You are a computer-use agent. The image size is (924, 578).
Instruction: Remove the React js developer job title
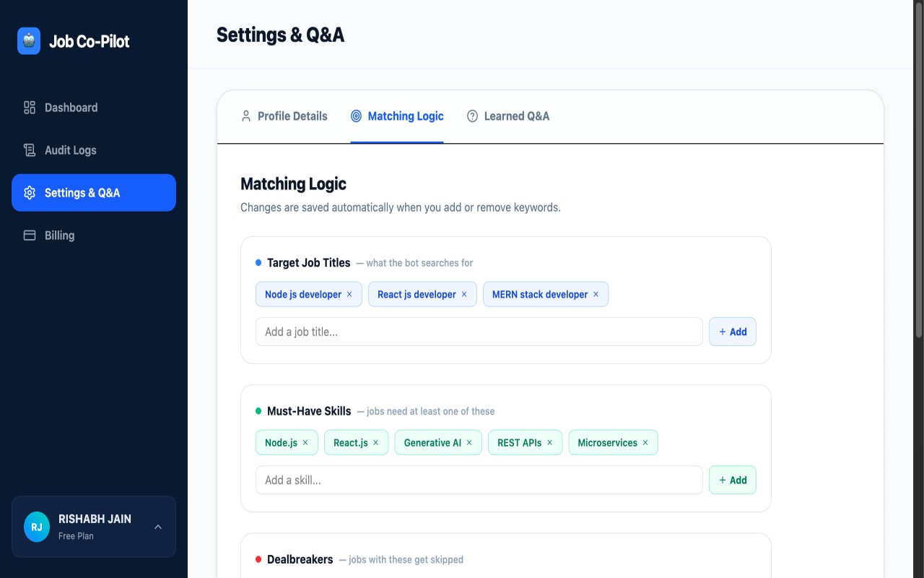[x=464, y=294]
